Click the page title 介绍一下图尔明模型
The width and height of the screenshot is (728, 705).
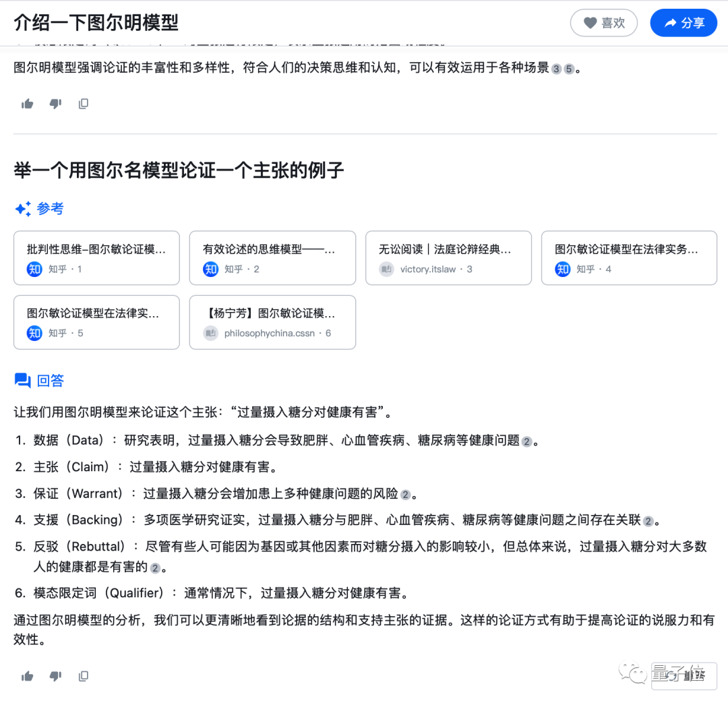coord(96,22)
